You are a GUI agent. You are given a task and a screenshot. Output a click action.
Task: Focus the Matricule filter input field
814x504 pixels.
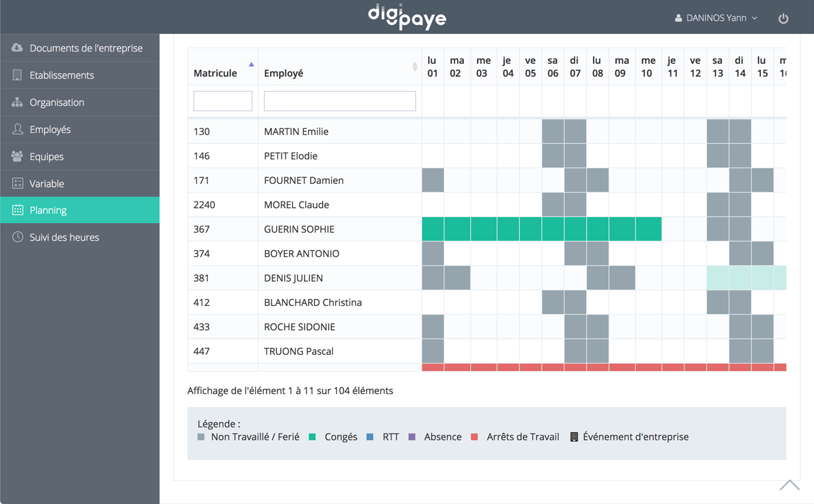click(x=222, y=101)
